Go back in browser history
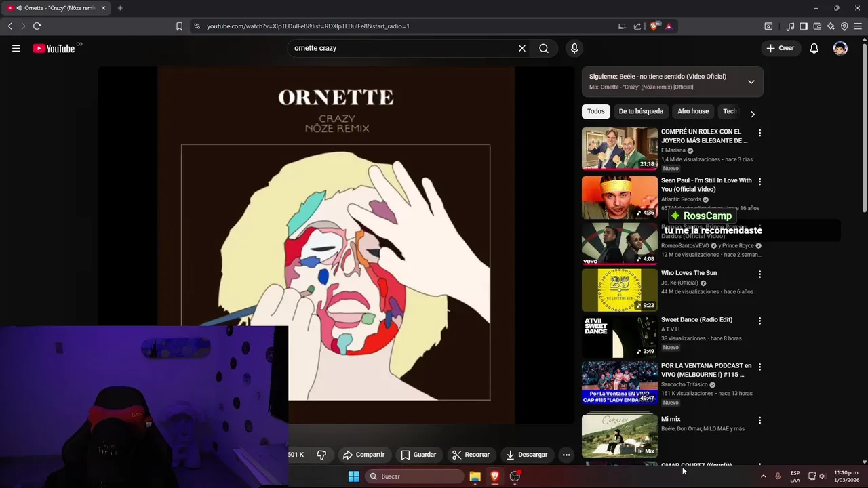Image resolution: width=868 pixels, height=488 pixels. click(x=9, y=26)
